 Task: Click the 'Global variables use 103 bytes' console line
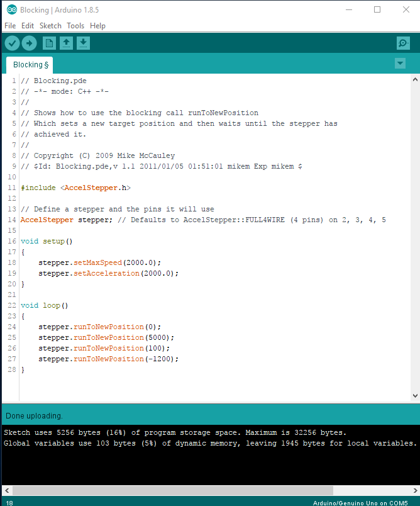click(210, 444)
